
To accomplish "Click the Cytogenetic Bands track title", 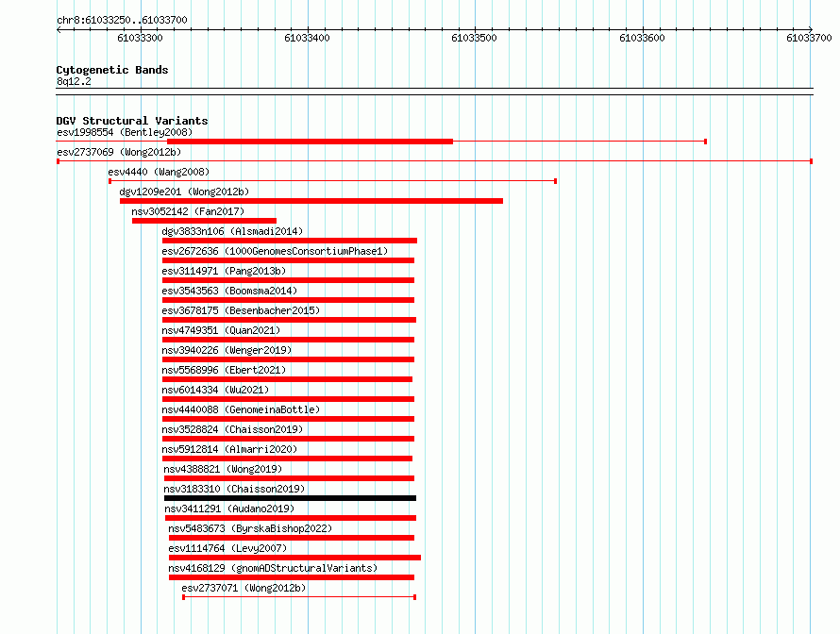I will [x=112, y=70].
